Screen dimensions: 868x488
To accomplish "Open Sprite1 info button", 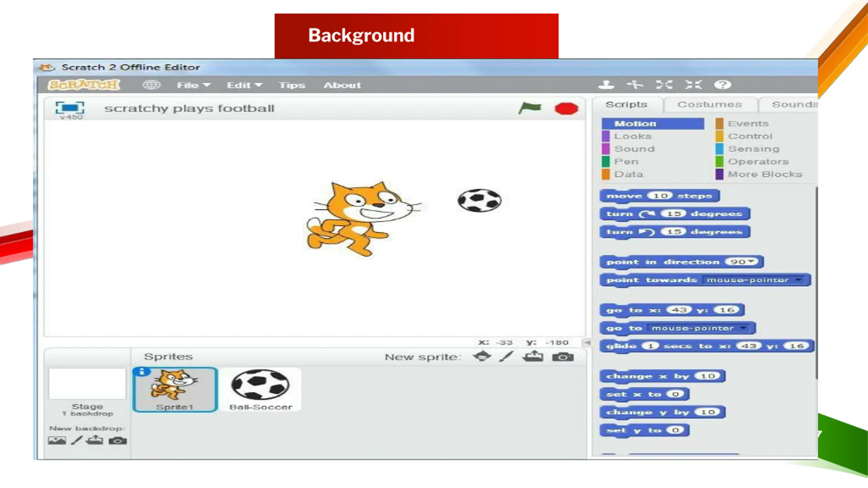I will (x=142, y=372).
